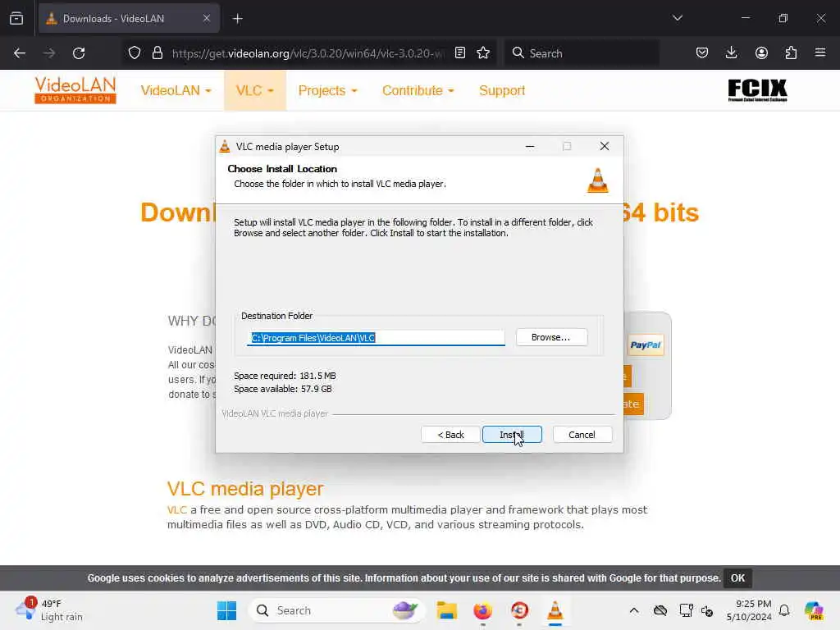Viewport: 840px width, 630px height.
Task: Close the VLC media player Setup window
Action: pyautogui.click(x=605, y=146)
